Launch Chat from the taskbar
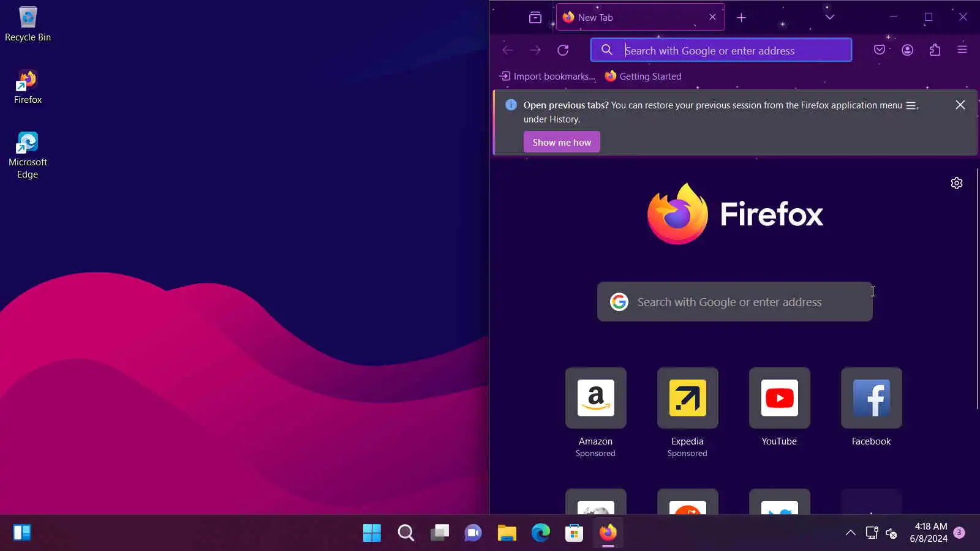Image resolution: width=980 pixels, height=551 pixels. tap(473, 533)
